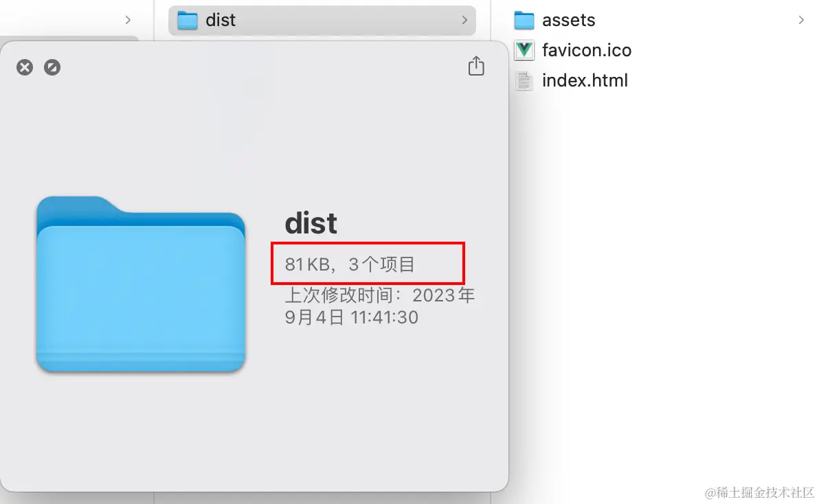Select the assets folder name
This screenshot has height=504, width=819.
[x=568, y=21]
